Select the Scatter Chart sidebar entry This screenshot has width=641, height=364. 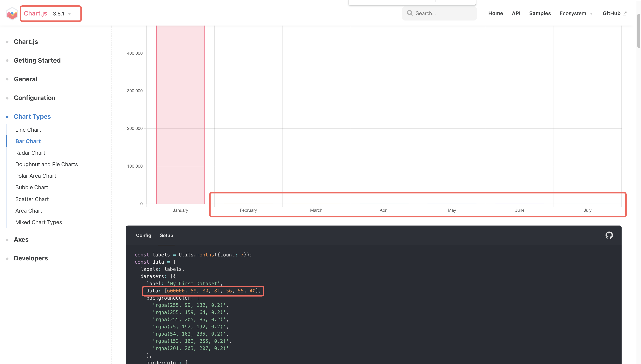pyautogui.click(x=32, y=199)
